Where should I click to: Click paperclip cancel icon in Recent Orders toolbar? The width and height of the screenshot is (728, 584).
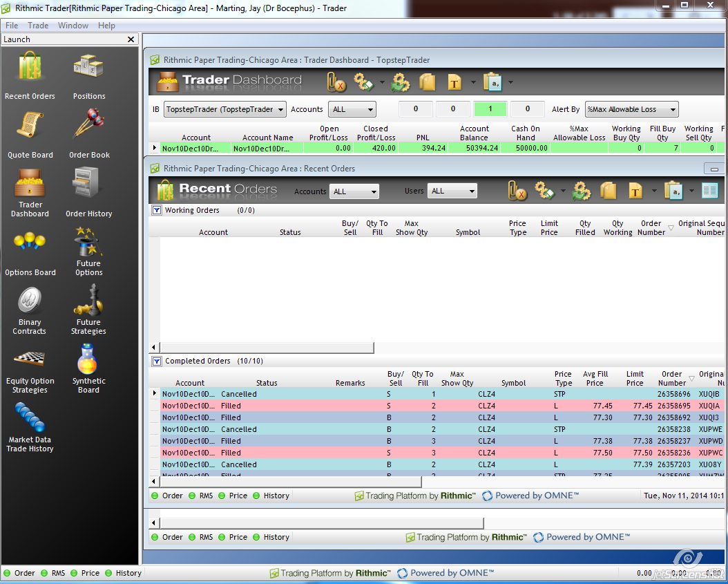(517, 191)
